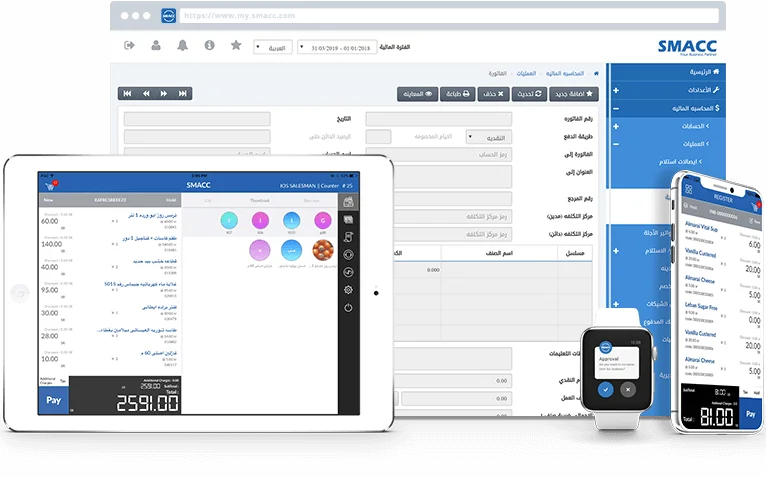Tap the receipt icon on tablet sidebar
766x477 pixels.
coord(348,237)
